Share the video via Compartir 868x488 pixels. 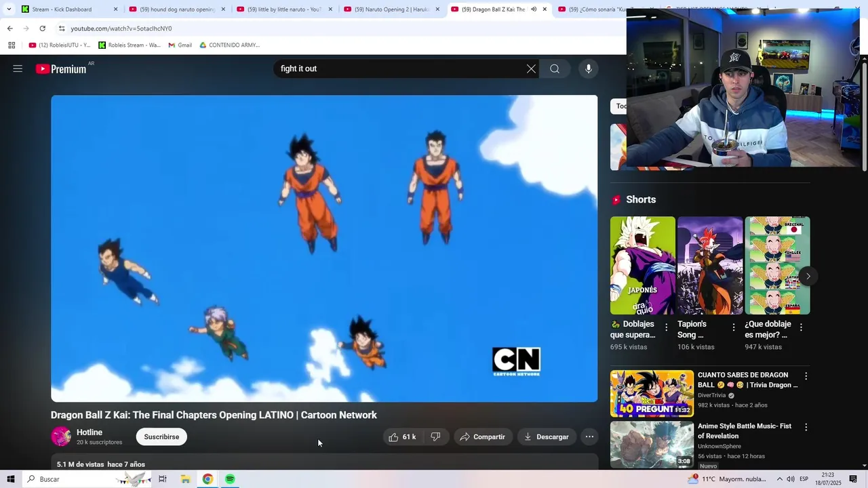(x=482, y=437)
